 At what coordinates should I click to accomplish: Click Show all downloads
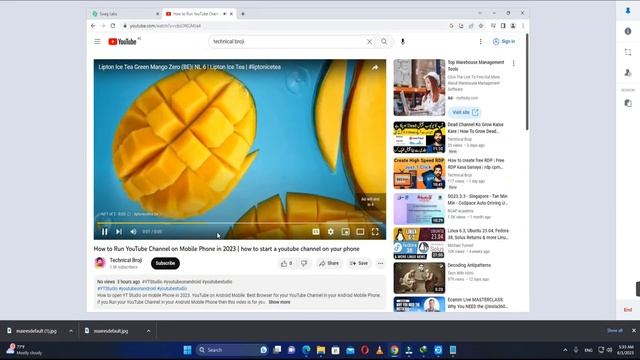coord(615,331)
